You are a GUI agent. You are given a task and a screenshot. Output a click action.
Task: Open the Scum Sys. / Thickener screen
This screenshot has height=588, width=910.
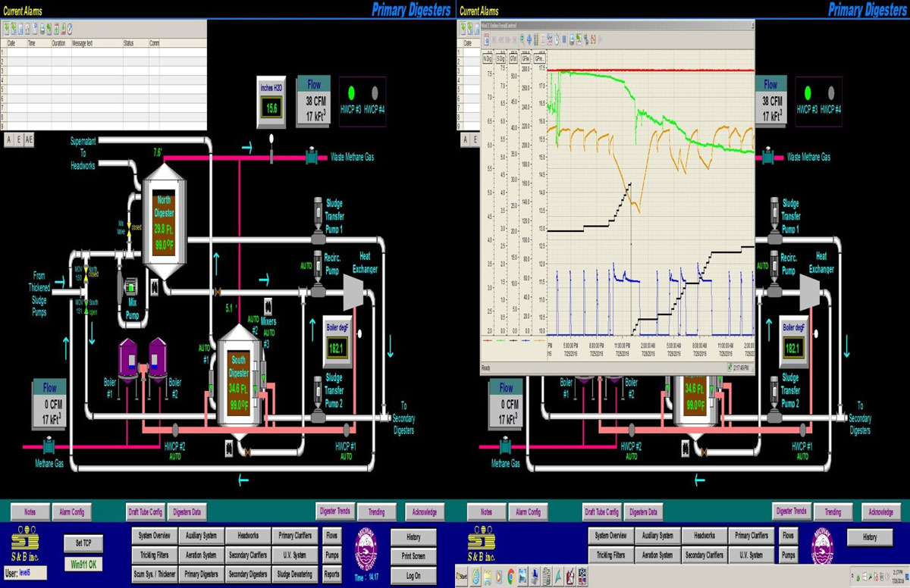point(154,574)
